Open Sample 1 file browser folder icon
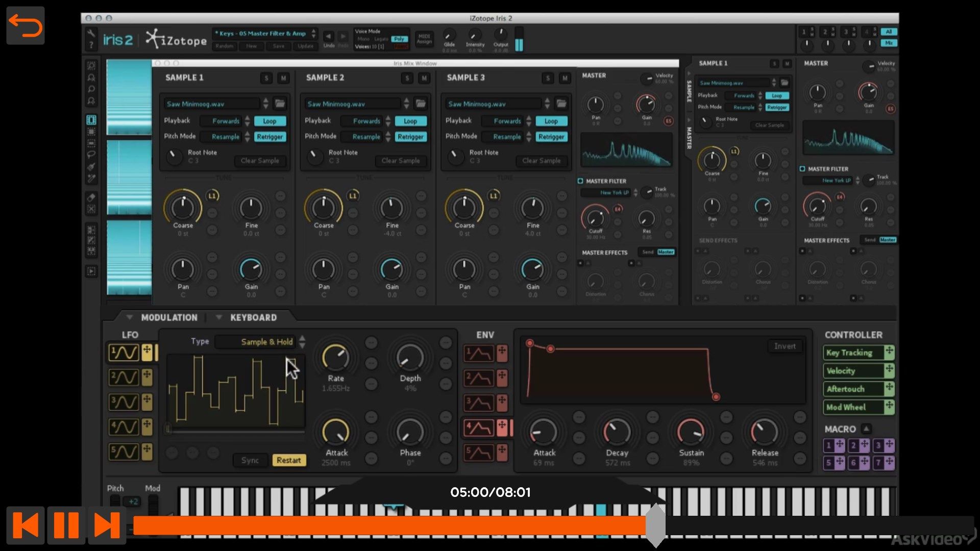Image resolution: width=980 pixels, height=551 pixels. coord(280,104)
